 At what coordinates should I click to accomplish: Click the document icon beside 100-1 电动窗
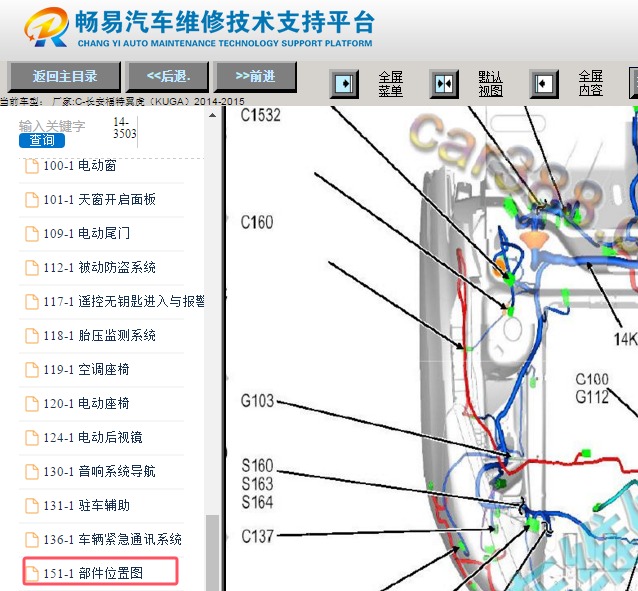pos(32,166)
